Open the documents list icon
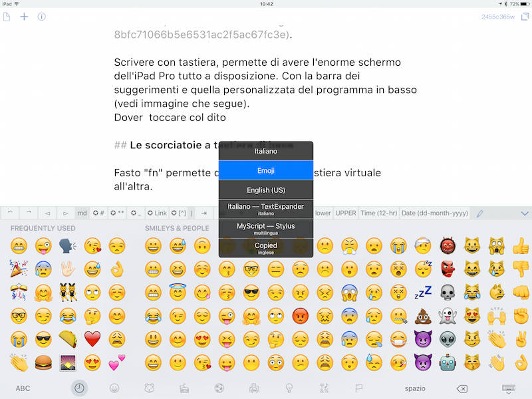This screenshot has height=399, width=532. pos(7,17)
